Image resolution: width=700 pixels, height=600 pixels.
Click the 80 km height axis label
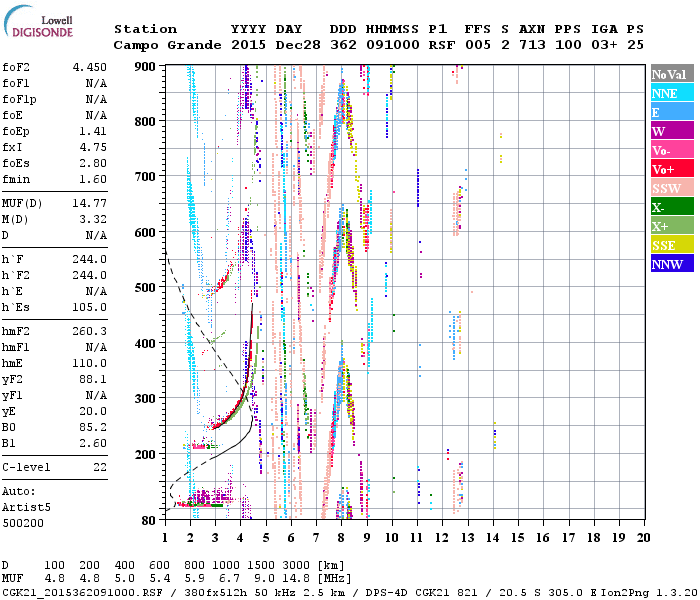pos(149,521)
